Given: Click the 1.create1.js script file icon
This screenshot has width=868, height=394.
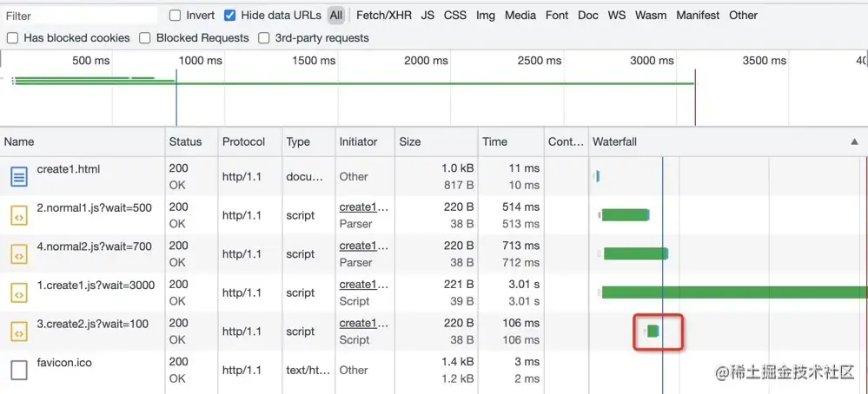Looking at the screenshot, I should tap(19, 292).
